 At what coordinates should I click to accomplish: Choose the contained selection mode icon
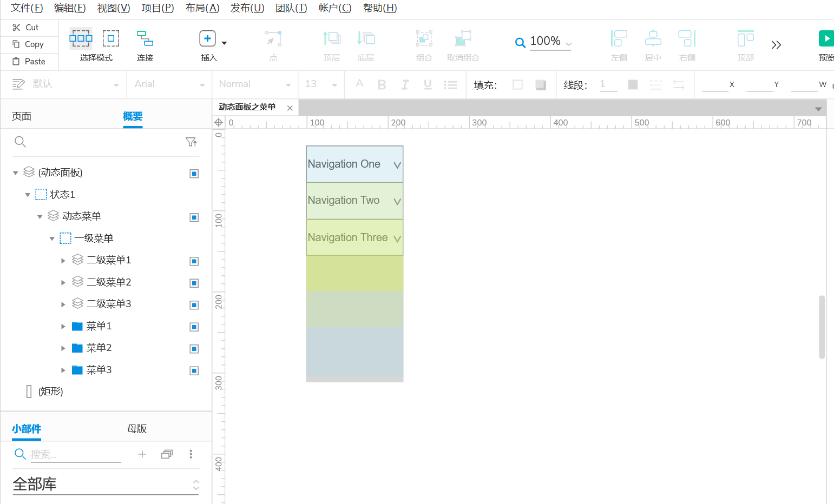point(111,38)
